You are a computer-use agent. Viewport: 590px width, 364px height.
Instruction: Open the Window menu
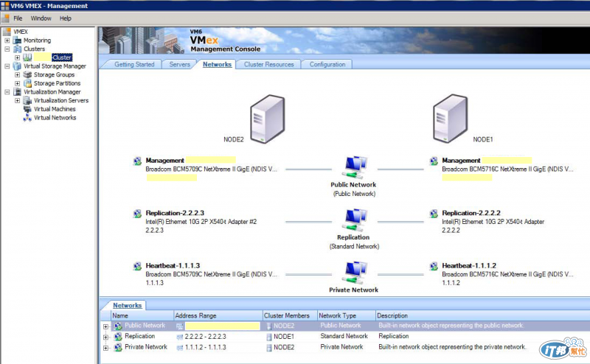[41, 18]
